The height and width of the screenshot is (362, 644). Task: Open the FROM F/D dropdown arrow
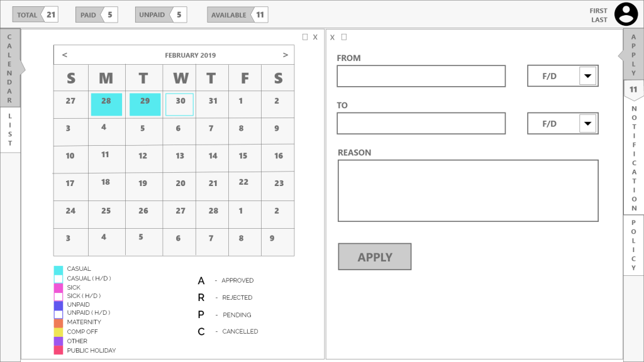point(588,76)
